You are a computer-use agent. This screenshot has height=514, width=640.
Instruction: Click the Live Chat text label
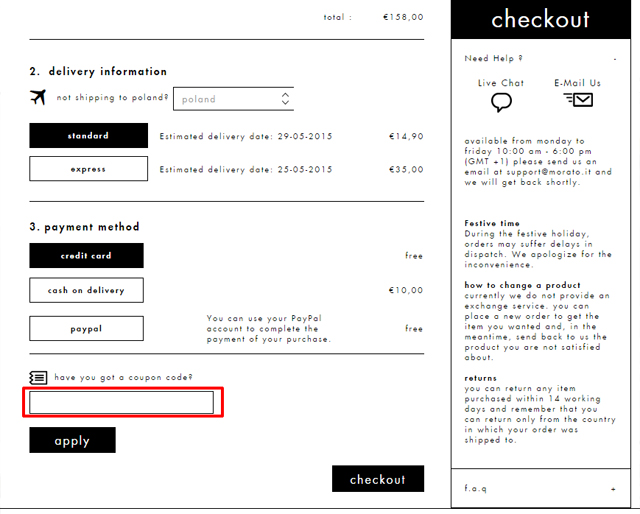(501, 83)
